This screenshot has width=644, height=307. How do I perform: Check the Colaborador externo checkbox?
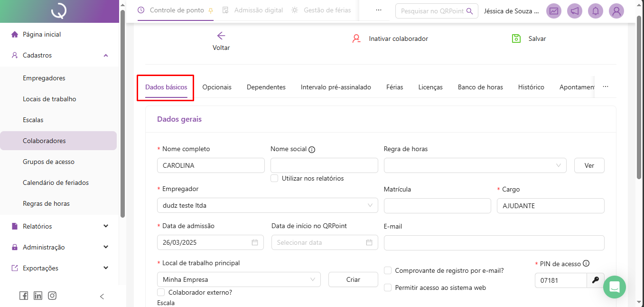(x=161, y=292)
